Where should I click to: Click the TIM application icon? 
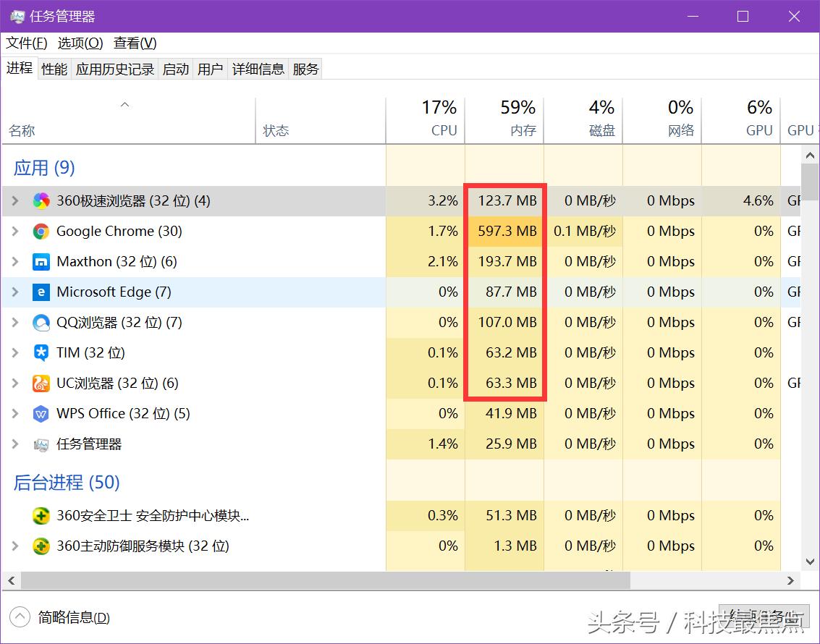(42, 352)
